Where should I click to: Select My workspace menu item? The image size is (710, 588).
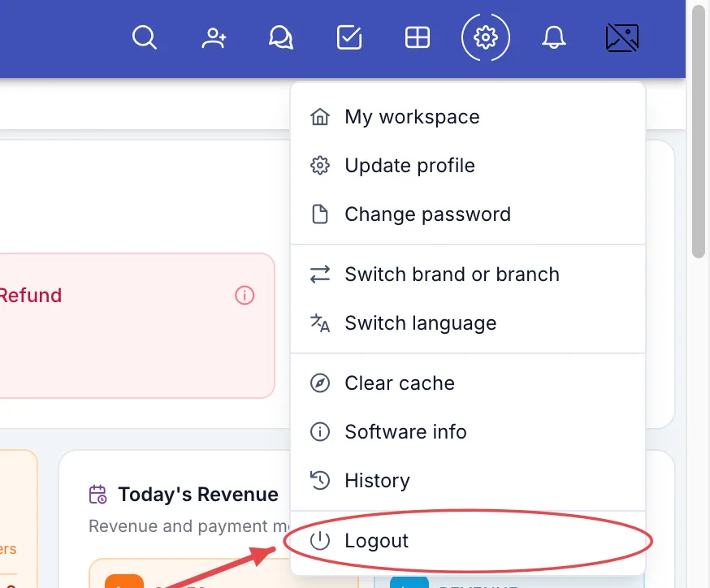[468, 117]
